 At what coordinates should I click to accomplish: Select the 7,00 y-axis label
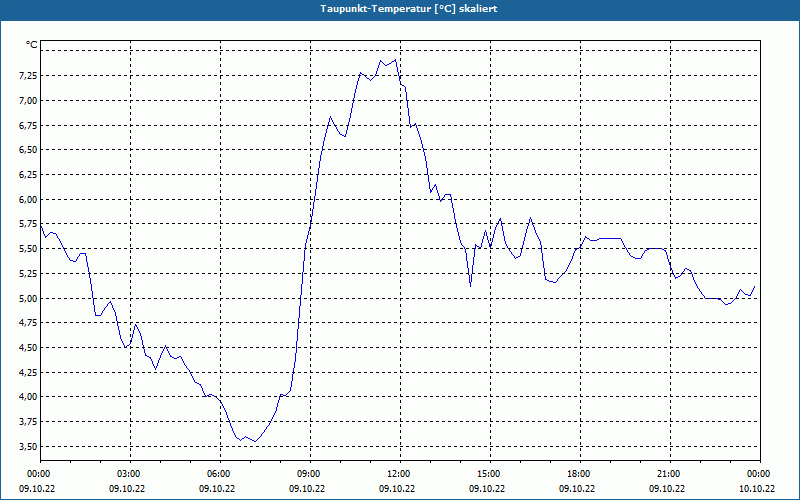coord(28,101)
